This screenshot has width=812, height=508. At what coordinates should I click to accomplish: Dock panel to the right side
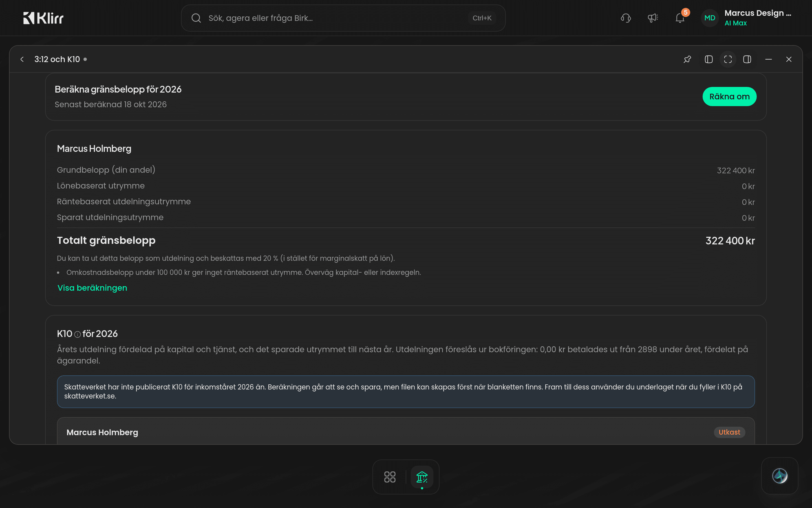pyautogui.click(x=747, y=60)
